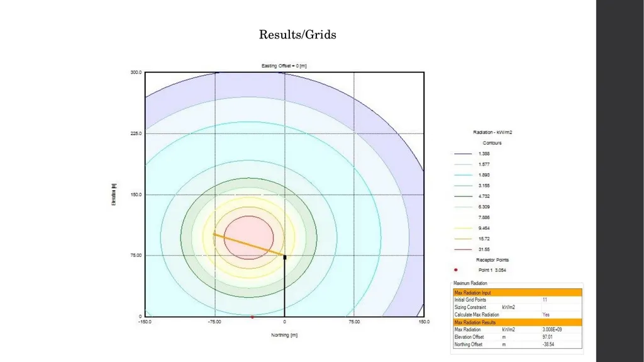
Task: Click the Max Radiation Input header bar
Action: click(x=518, y=293)
